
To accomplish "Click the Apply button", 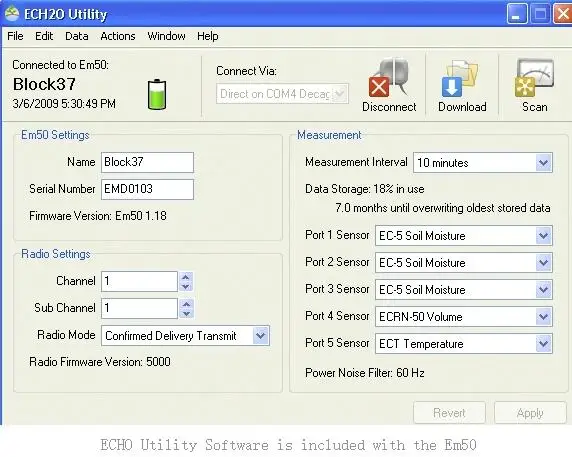I will pyautogui.click(x=530, y=413).
